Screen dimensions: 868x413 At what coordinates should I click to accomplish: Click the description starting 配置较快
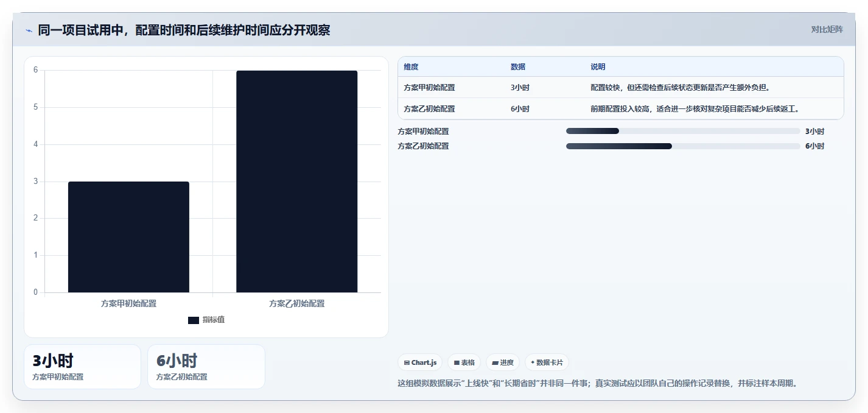681,88
